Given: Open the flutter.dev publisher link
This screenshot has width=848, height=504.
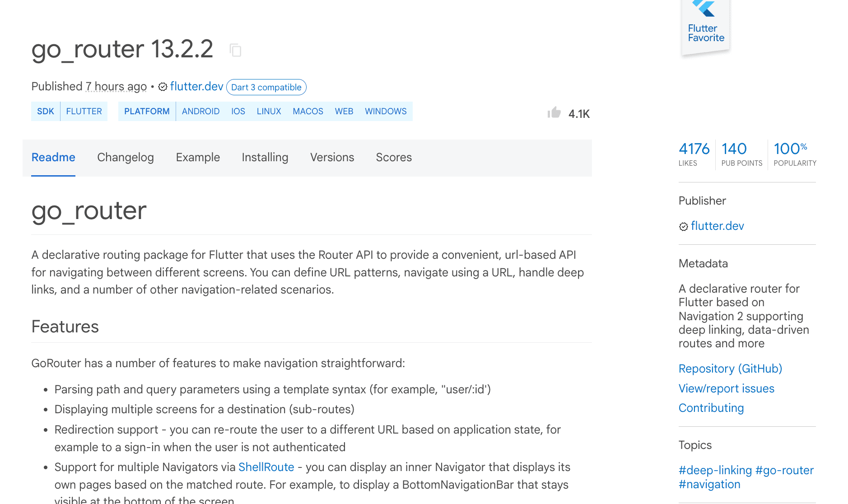Looking at the screenshot, I should (197, 87).
